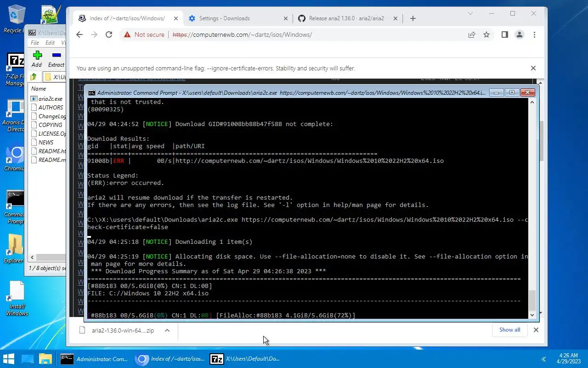
Task: Switch to the Settings - Downloads tab
Action: pyautogui.click(x=238, y=18)
